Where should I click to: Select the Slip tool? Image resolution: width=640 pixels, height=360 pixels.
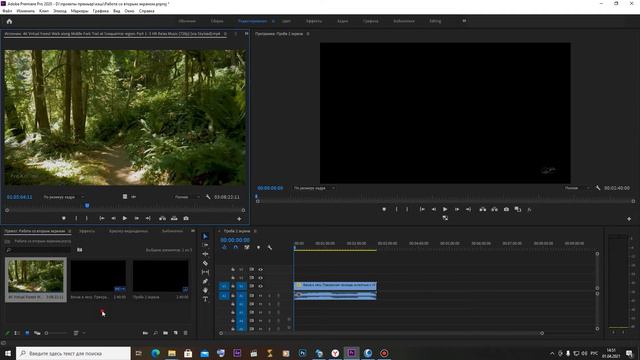(x=205, y=272)
